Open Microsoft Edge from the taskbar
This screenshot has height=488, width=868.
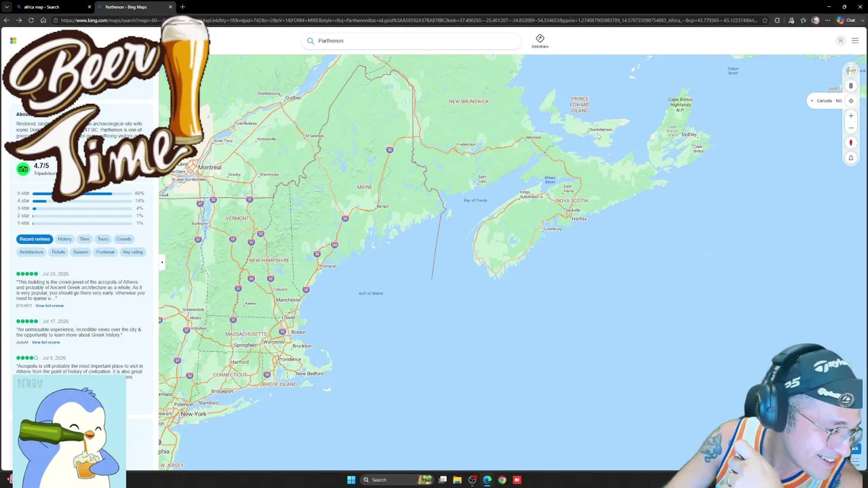[x=487, y=480]
